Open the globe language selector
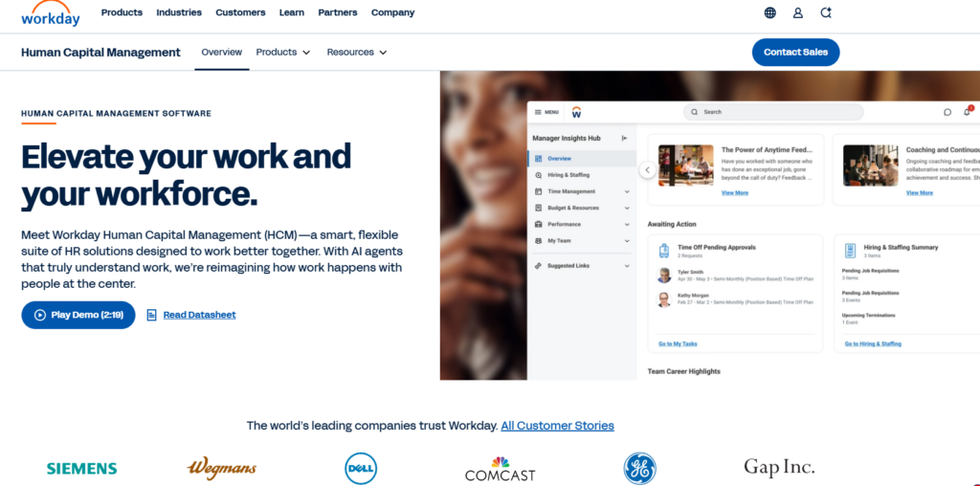Viewport: 980px width, 486px height. (770, 12)
